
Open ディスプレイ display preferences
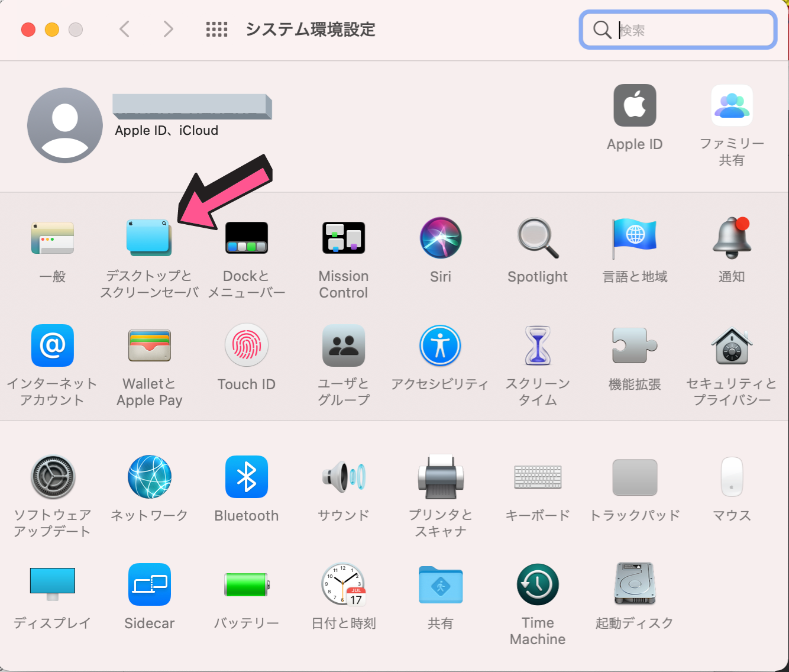pyautogui.click(x=53, y=584)
